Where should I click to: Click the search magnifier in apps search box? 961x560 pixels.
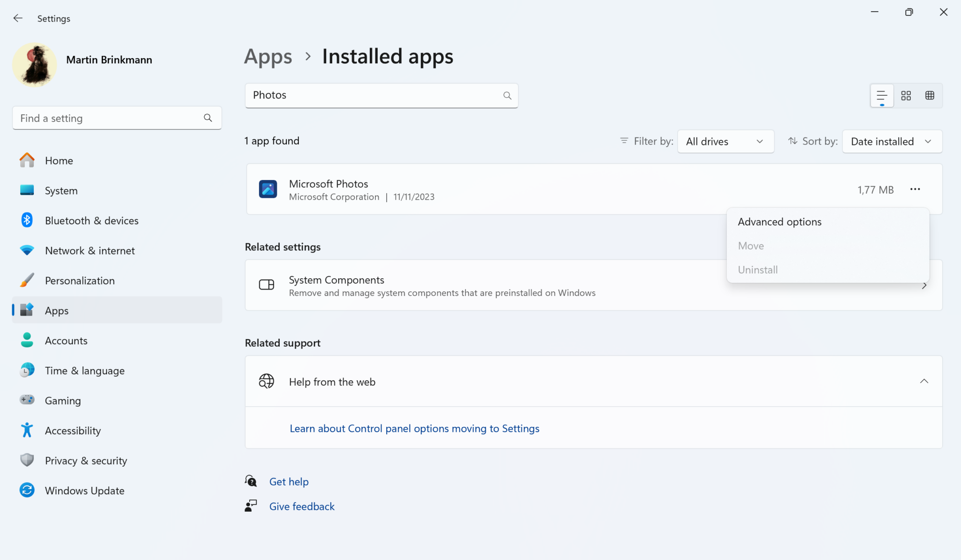(x=507, y=96)
